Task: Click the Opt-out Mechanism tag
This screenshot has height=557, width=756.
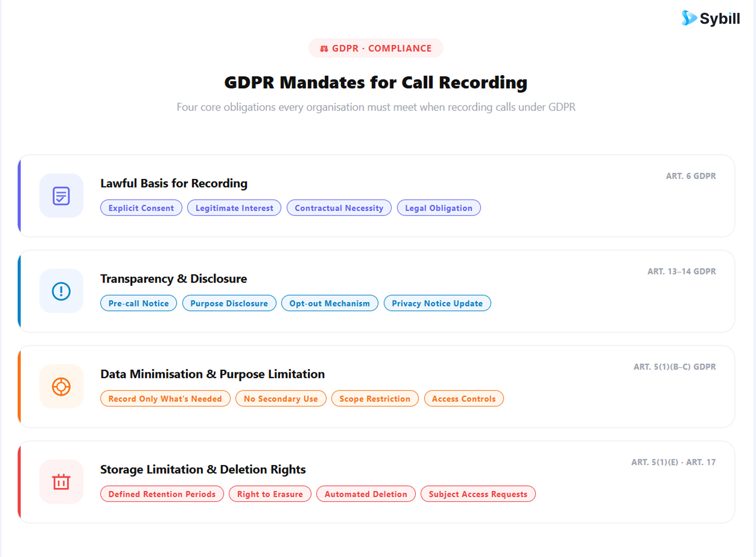Action: pos(330,303)
